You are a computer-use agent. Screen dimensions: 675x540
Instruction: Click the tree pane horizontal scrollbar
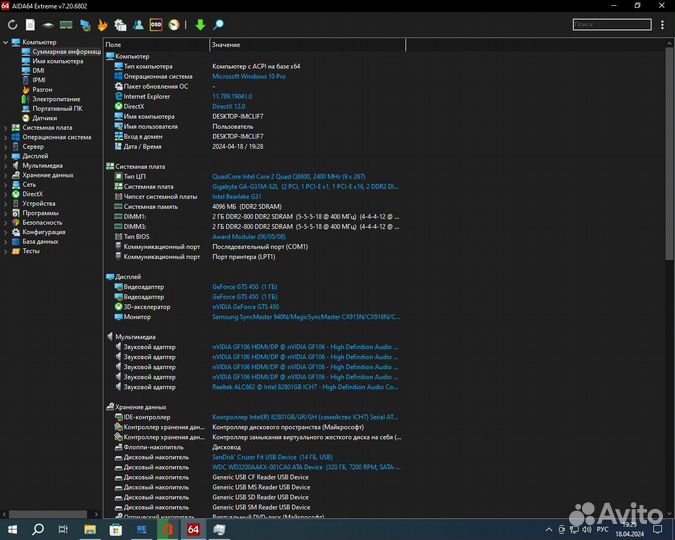pyautogui.click(x=48, y=514)
